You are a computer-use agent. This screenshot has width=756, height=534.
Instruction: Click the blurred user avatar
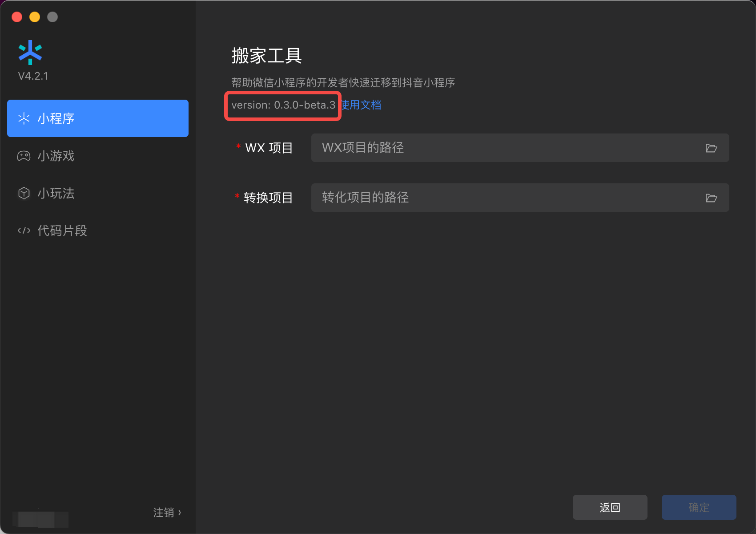coord(40,519)
